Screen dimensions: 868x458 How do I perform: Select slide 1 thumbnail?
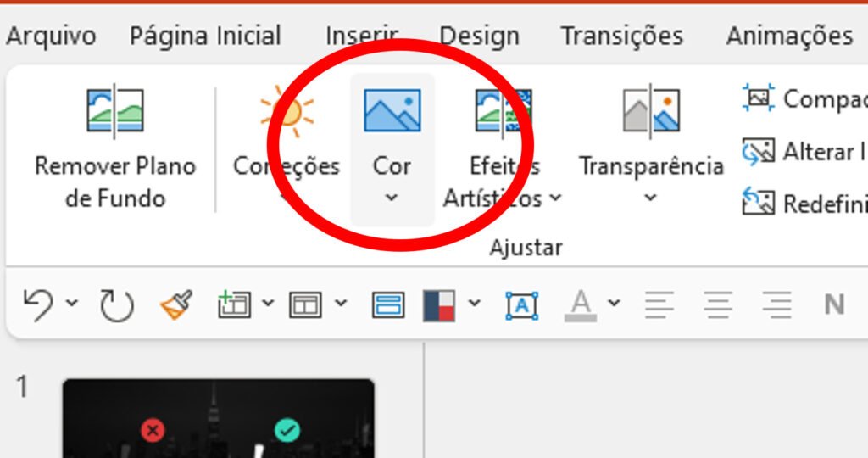pos(218,418)
